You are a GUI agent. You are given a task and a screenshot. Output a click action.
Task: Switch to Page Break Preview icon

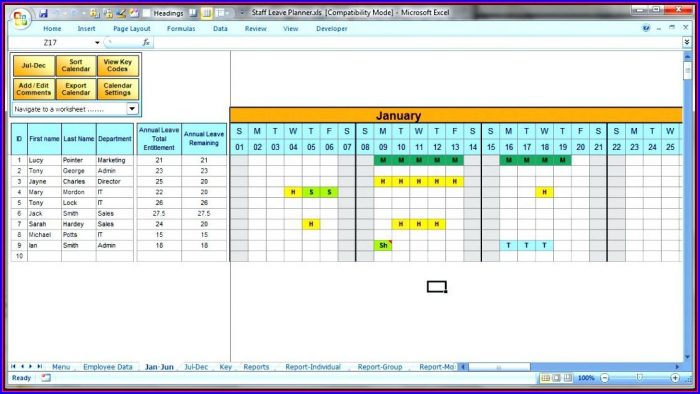567,378
